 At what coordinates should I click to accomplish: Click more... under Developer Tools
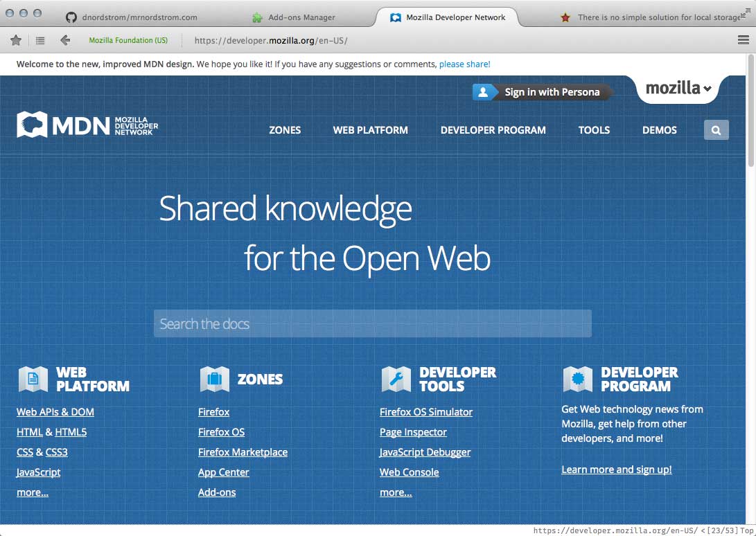click(396, 492)
